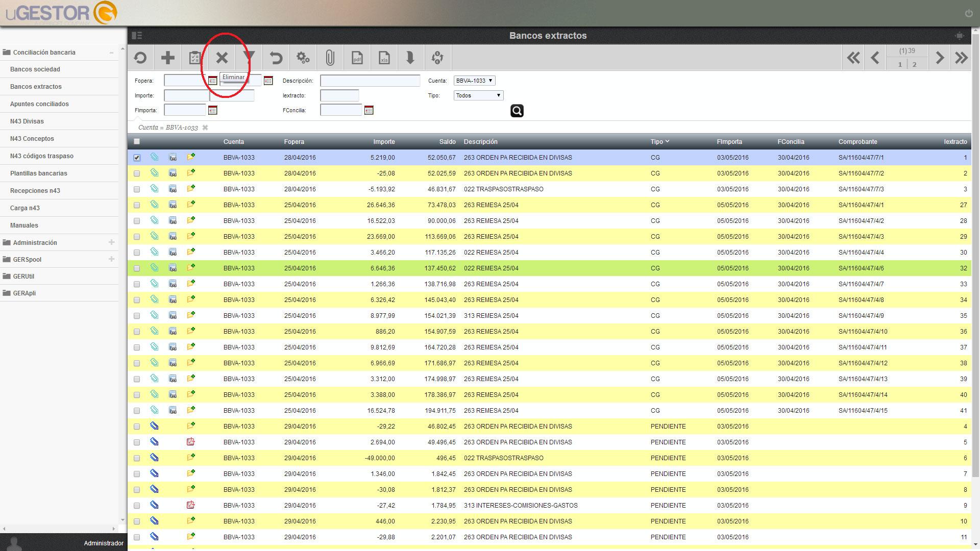
Task: Check the checkbox for lextracto 2 row
Action: (137, 173)
